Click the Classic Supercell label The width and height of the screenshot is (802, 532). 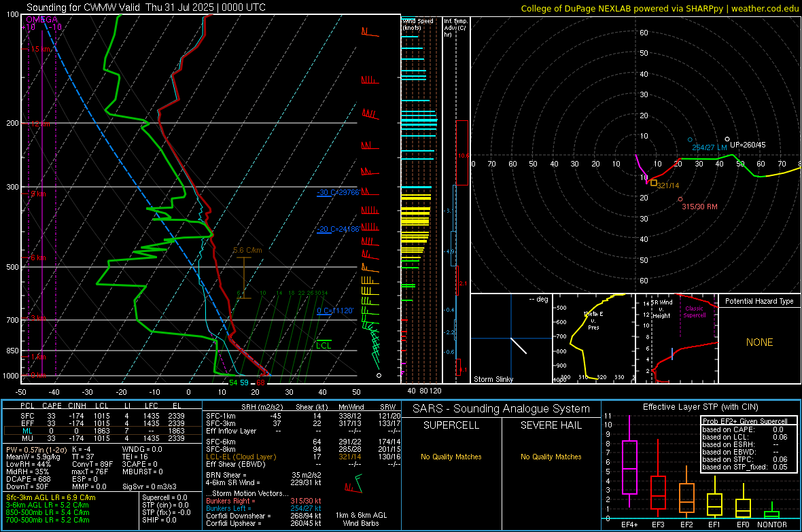pyautogui.click(x=695, y=312)
